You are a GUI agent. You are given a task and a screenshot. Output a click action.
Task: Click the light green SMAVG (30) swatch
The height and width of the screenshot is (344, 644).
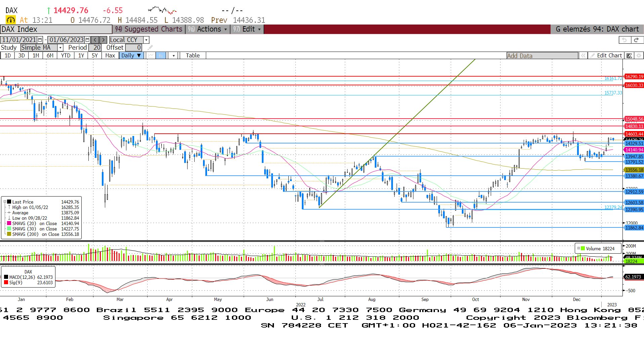(9, 229)
